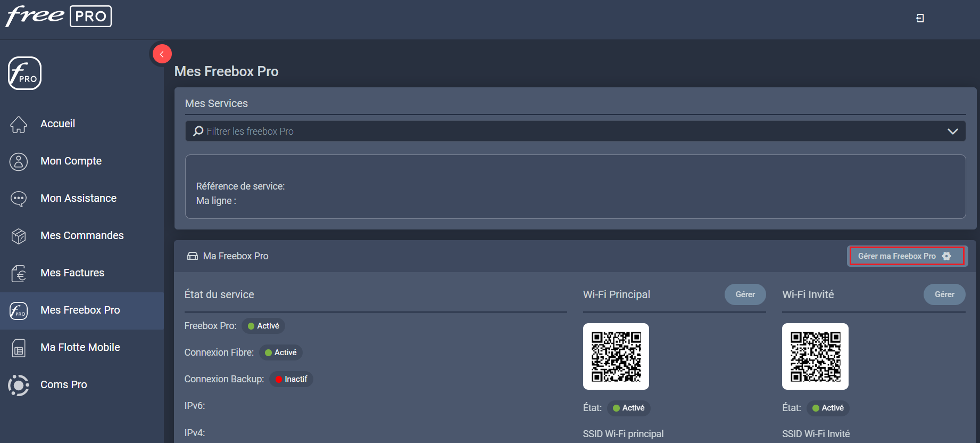Collapse sidebar with red arrow button
This screenshot has height=443, width=980.
pos(162,54)
